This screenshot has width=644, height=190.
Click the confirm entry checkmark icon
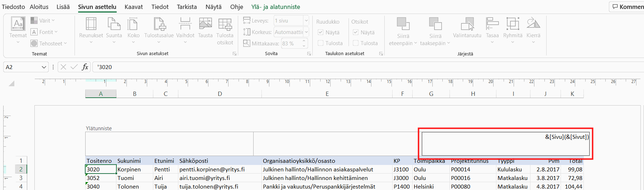point(74,67)
